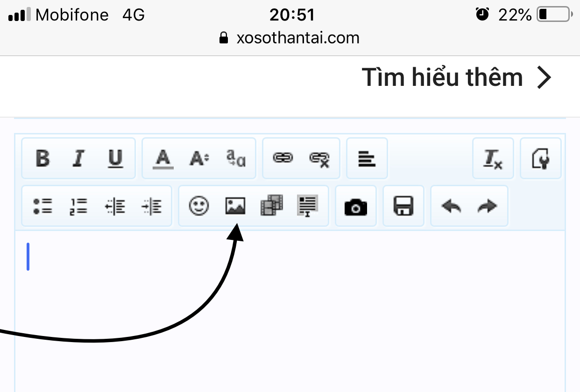This screenshot has height=392, width=580.
Task: Toggle italic text formatting
Action: coord(78,159)
